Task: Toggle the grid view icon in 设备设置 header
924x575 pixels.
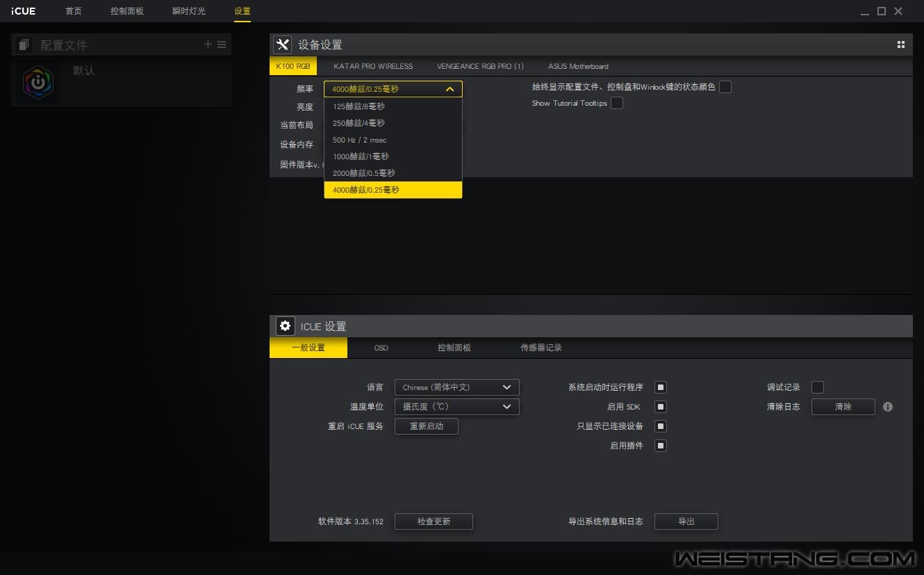Action: coord(901,44)
